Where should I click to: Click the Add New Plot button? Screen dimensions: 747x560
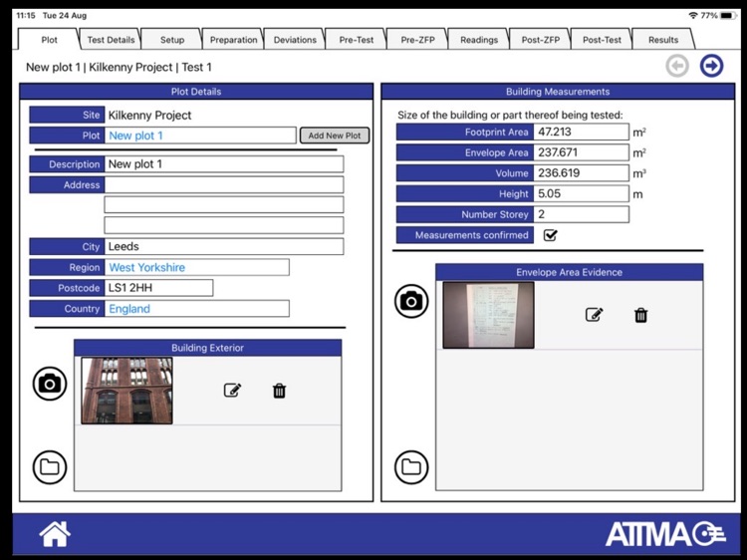335,136
